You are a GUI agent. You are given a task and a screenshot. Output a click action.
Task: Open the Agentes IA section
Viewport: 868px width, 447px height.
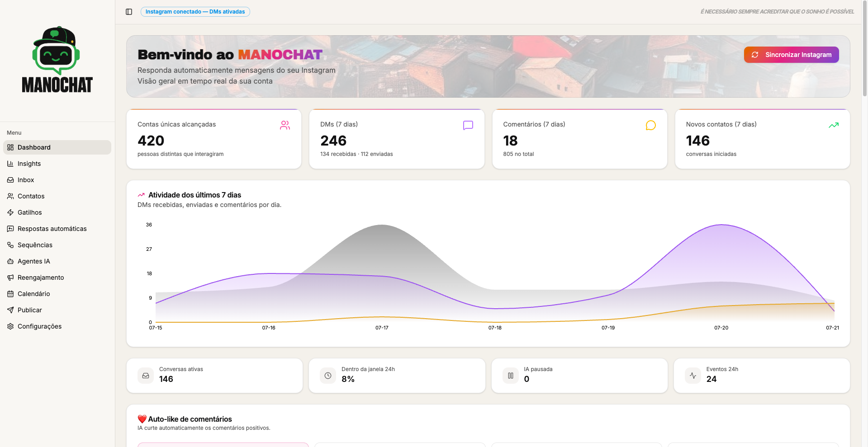[x=57, y=261]
